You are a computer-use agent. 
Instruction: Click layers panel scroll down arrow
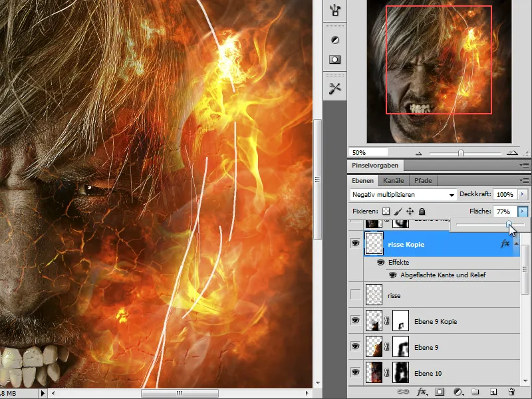tap(525, 380)
